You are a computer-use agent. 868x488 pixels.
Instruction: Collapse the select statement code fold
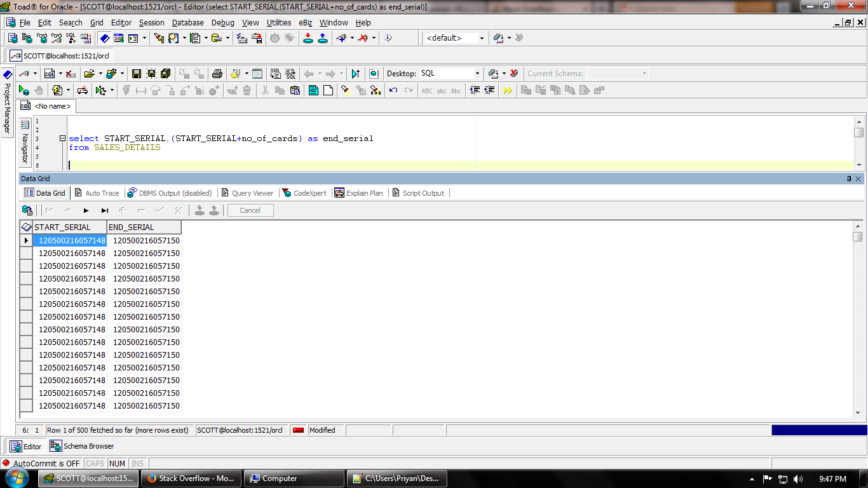coord(62,139)
